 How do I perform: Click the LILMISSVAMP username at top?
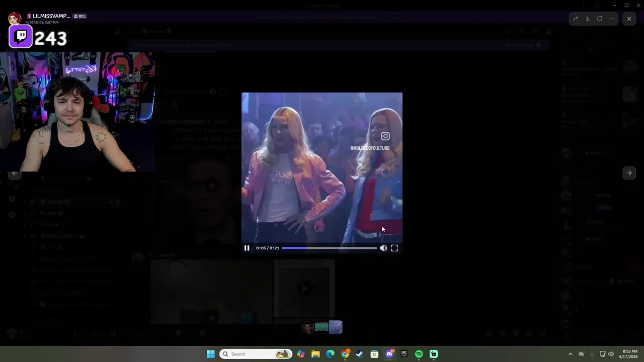point(51,16)
